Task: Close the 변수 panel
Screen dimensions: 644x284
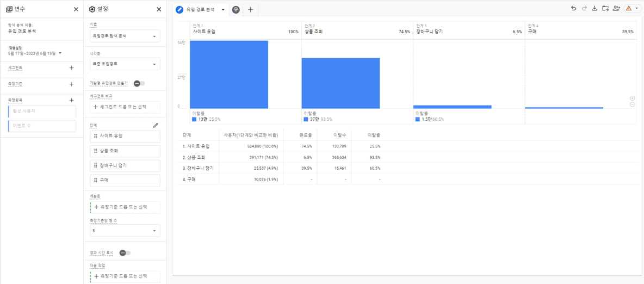Action: click(76, 9)
